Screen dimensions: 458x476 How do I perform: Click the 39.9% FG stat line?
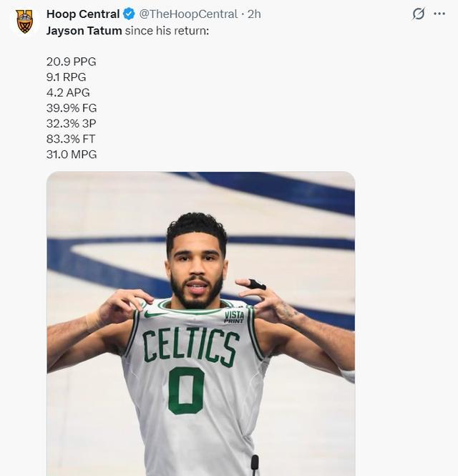coord(71,108)
